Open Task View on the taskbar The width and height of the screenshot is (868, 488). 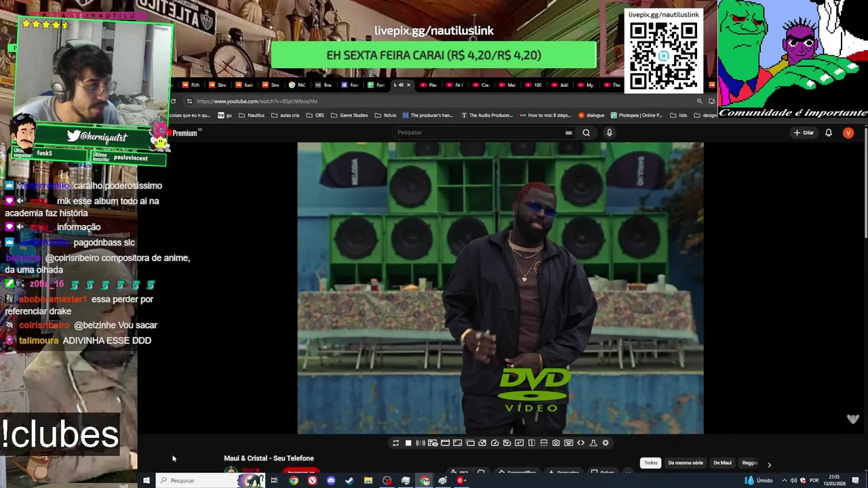click(x=274, y=481)
